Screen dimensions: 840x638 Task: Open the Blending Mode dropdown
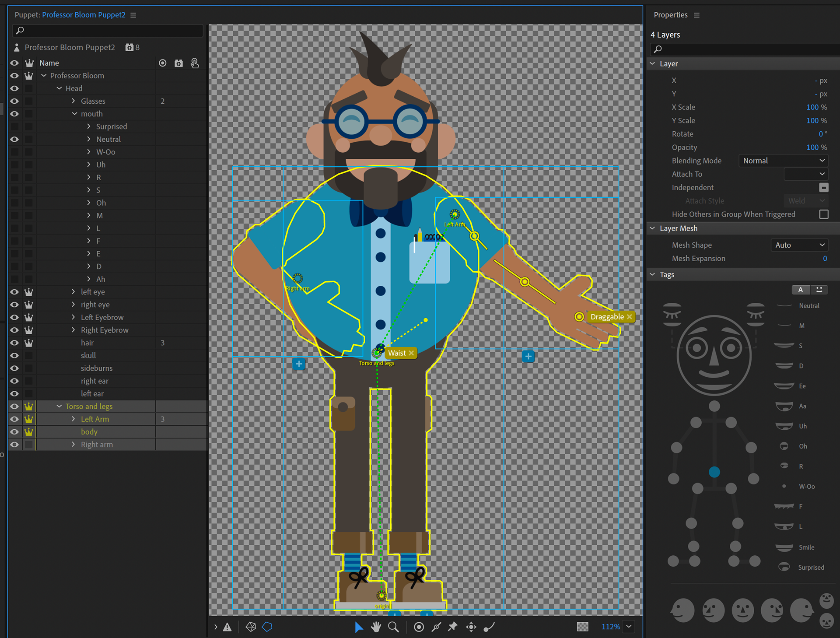pos(783,161)
